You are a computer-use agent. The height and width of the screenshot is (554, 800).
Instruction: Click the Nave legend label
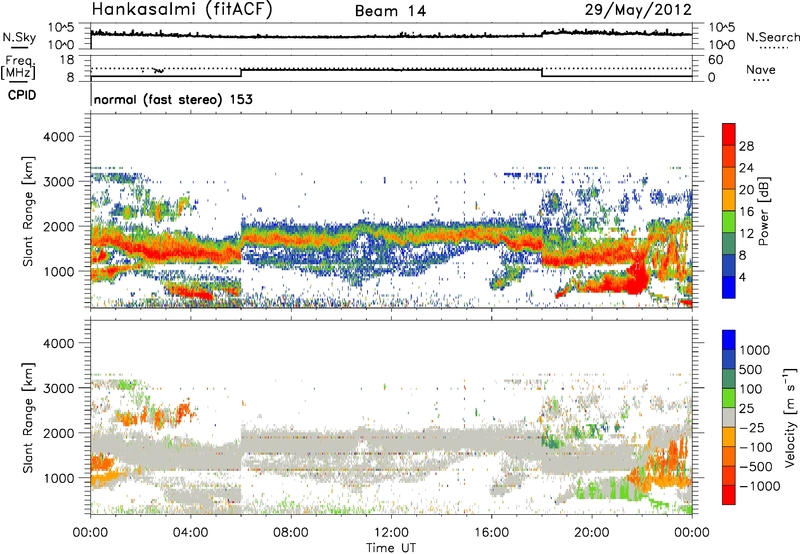click(x=761, y=70)
